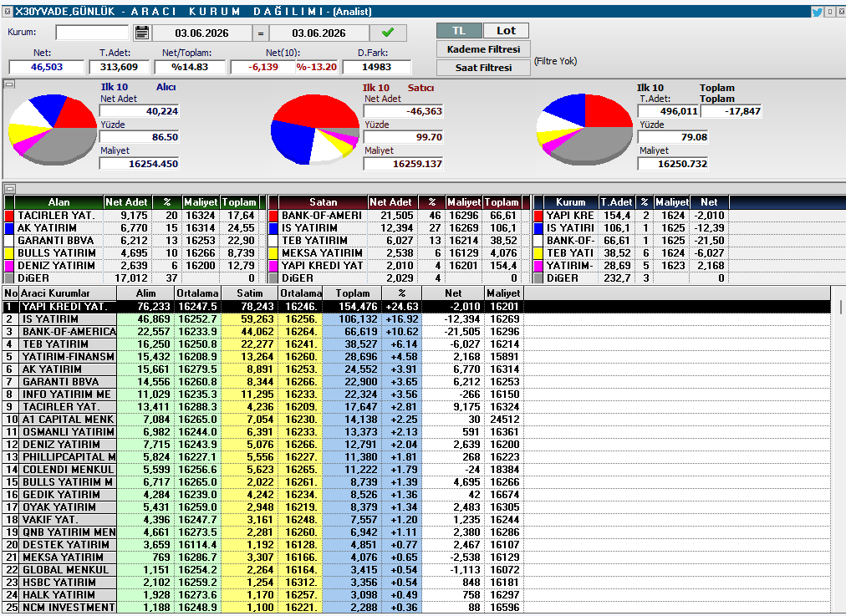Screen dimensions: 846x616
Task: Switch the view to TL
Action: [x=459, y=31]
